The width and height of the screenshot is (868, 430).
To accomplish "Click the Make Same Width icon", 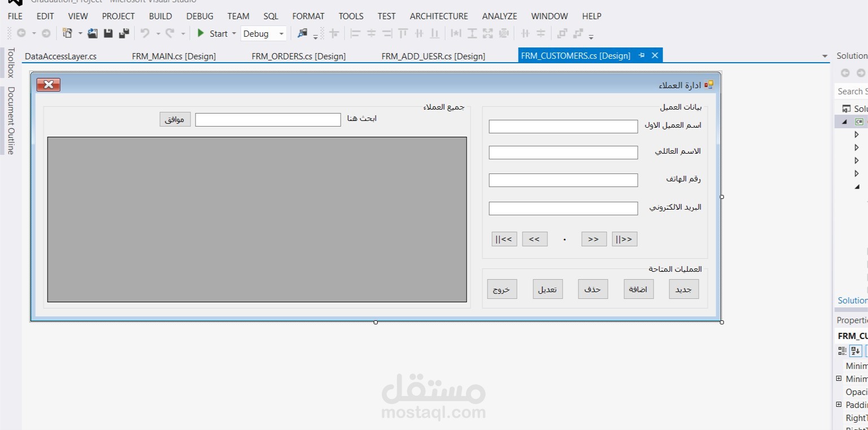I will [456, 33].
